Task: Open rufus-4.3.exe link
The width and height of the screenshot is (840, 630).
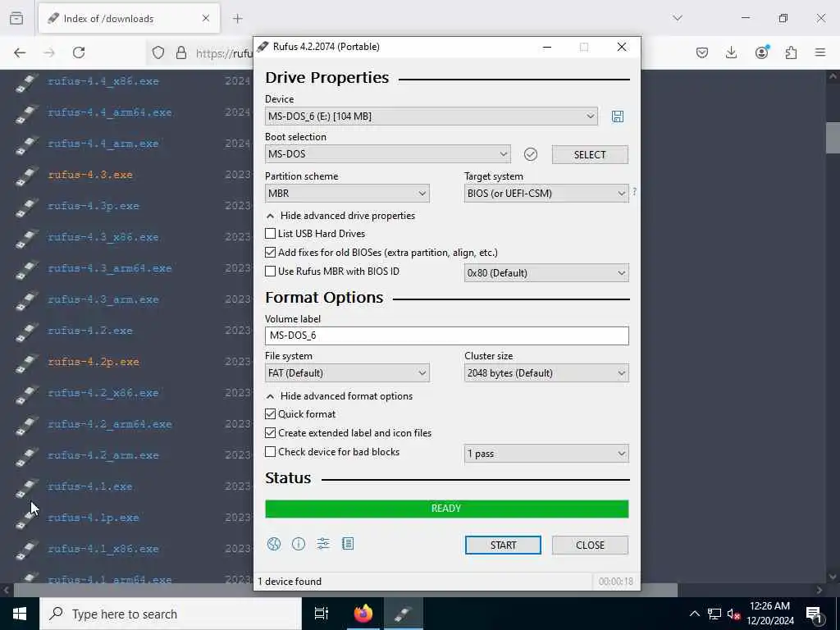Action: click(x=90, y=175)
